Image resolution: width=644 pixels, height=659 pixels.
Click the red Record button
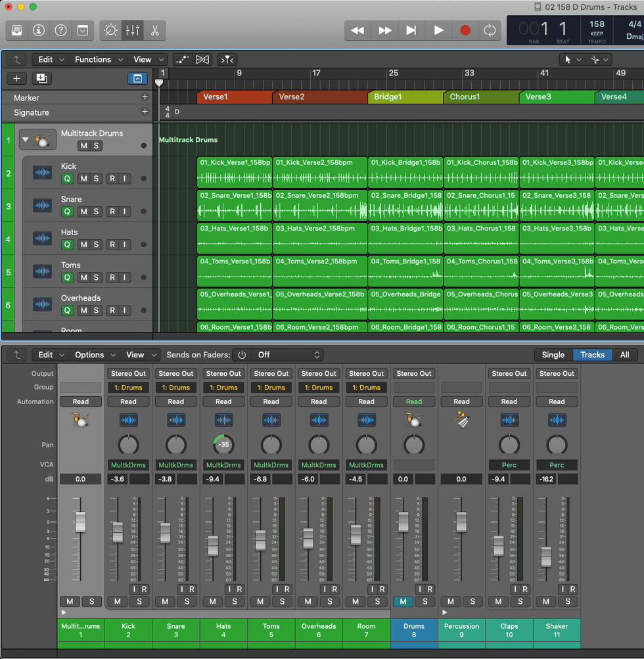(x=465, y=30)
